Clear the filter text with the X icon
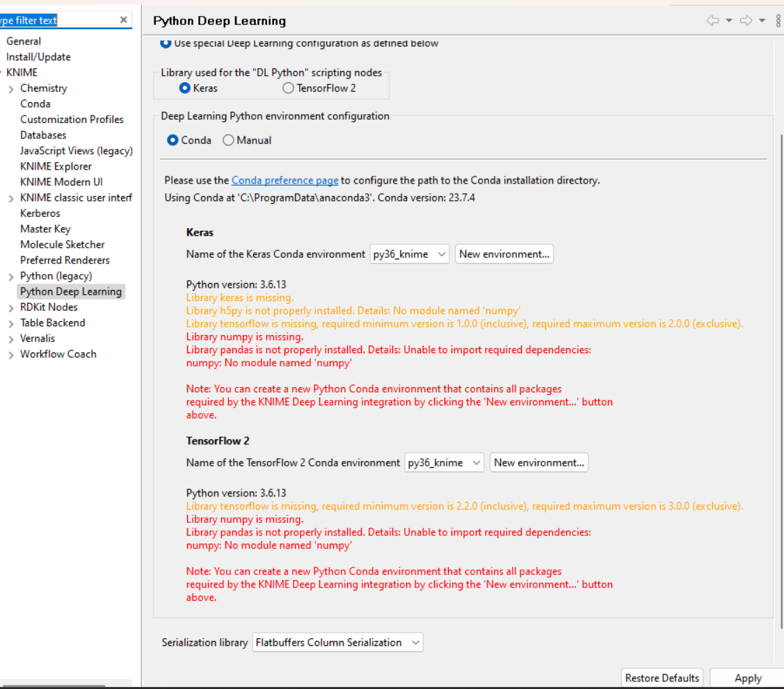Image resolution: width=784 pixels, height=689 pixels. click(123, 20)
